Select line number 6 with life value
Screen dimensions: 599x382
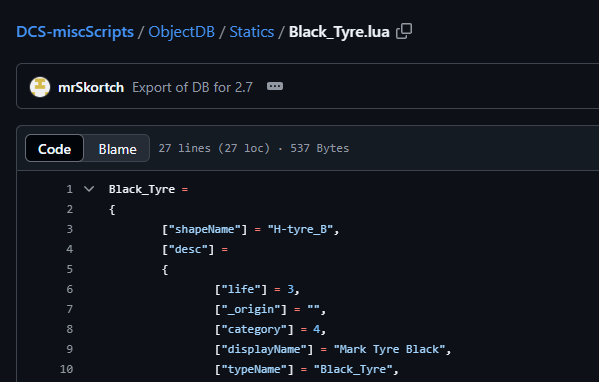70,289
